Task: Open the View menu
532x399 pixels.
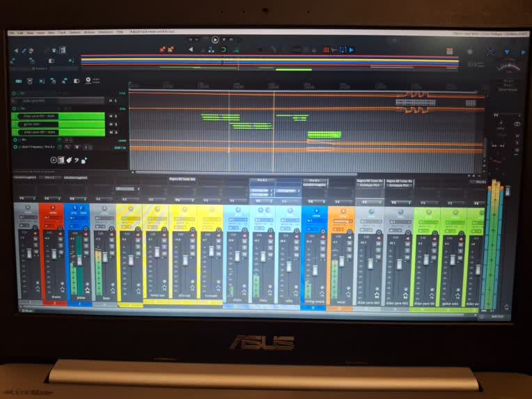Action: click(30, 33)
